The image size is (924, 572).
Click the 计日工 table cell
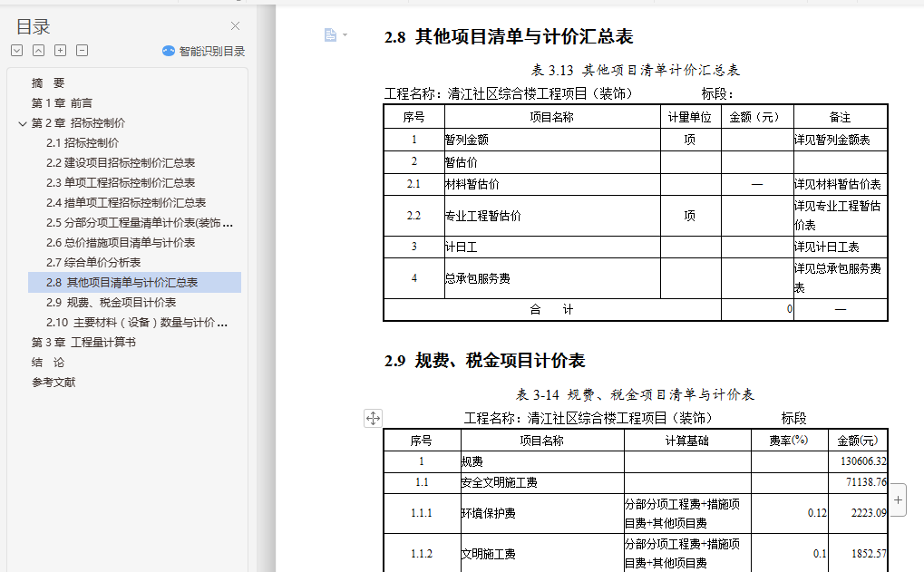point(552,247)
